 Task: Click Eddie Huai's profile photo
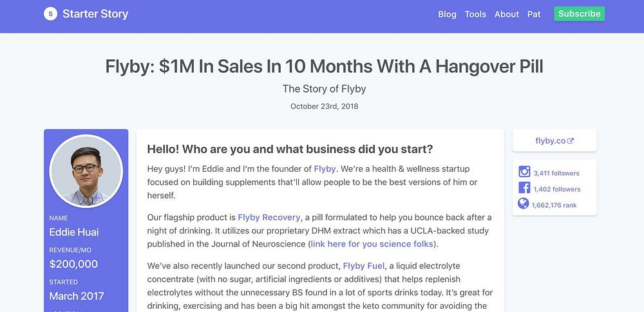[86, 171]
